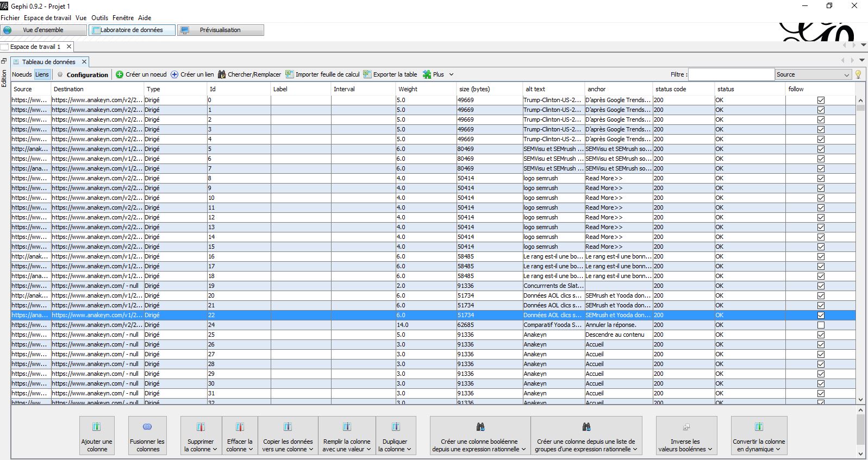
Task: Click Fusionner les colonnes button
Action: [x=147, y=436]
